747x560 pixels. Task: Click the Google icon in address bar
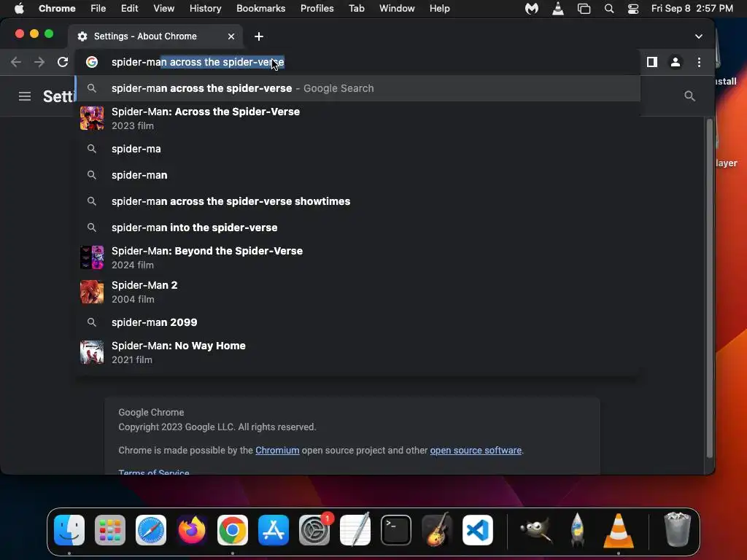click(x=92, y=62)
